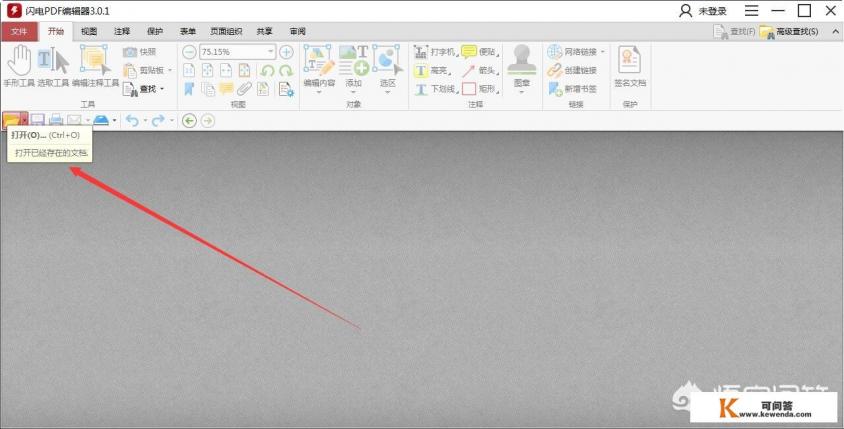Expand the 75.15% zoom level dropdown

(270, 52)
